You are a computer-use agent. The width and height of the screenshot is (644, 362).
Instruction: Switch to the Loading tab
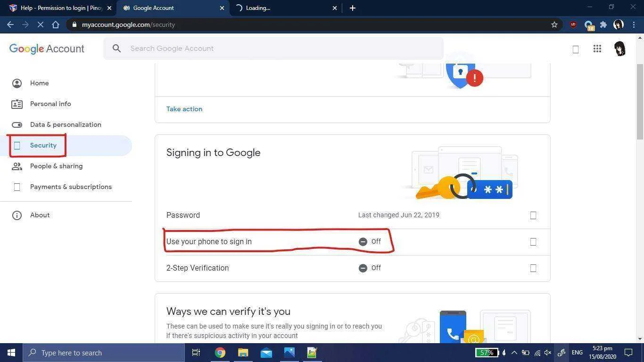286,8
